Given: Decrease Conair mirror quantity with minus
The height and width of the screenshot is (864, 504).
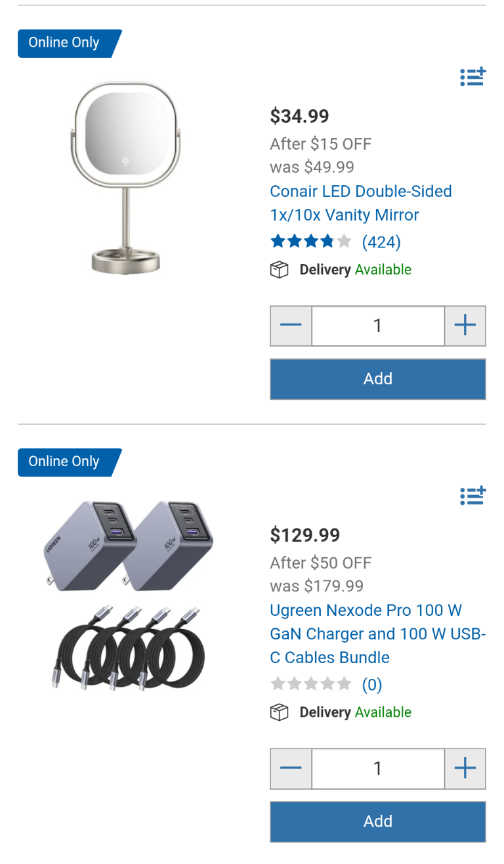Looking at the screenshot, I should click(291, 326).
